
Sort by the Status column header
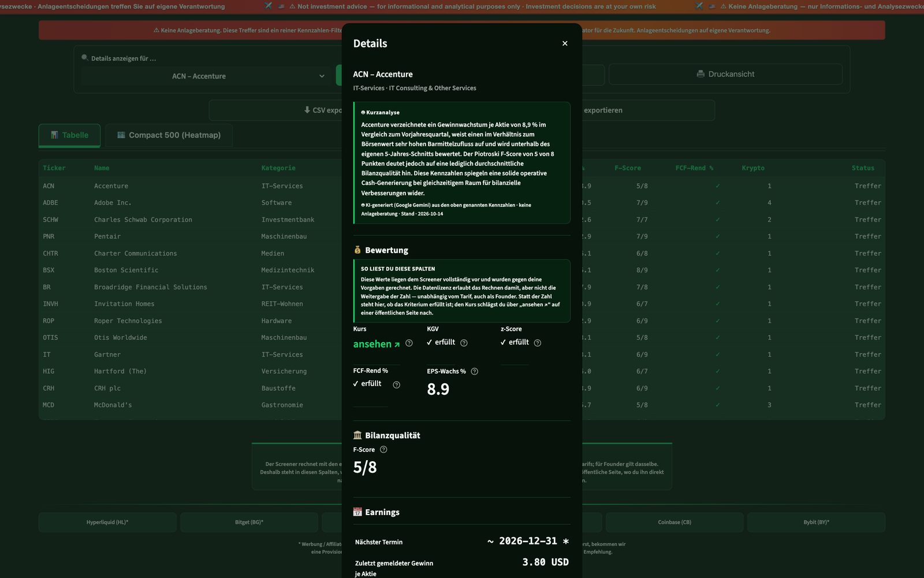pyautogui.click(x=863, y=168)
